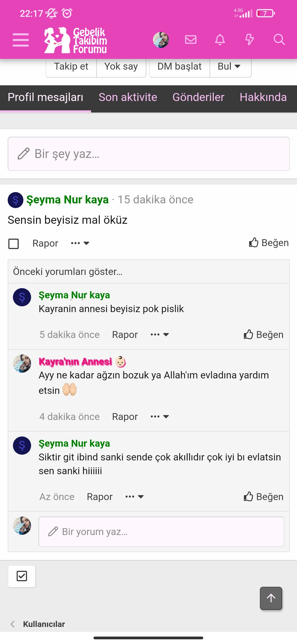Tick checkbox beside first Rapor link
The height and width of the screenshot is (644, 297).
point(13,244)
